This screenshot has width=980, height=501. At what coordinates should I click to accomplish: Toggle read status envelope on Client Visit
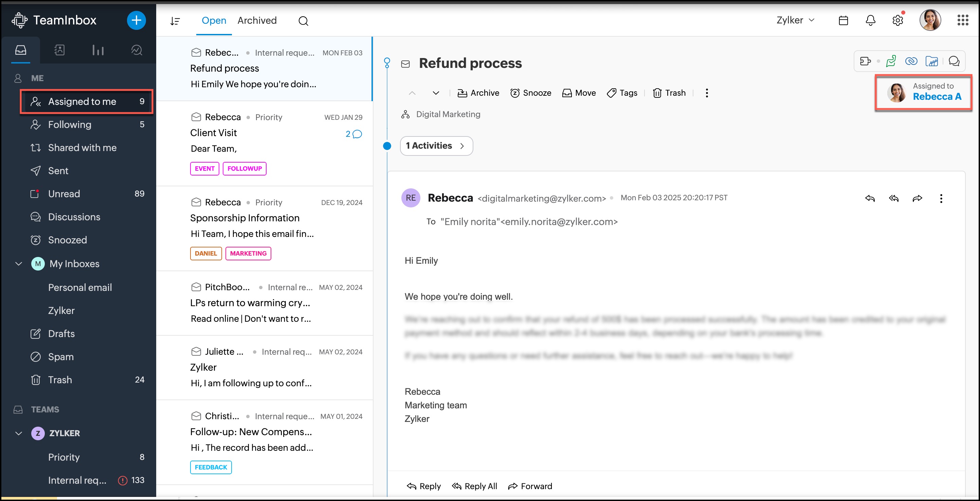[196, 117]
